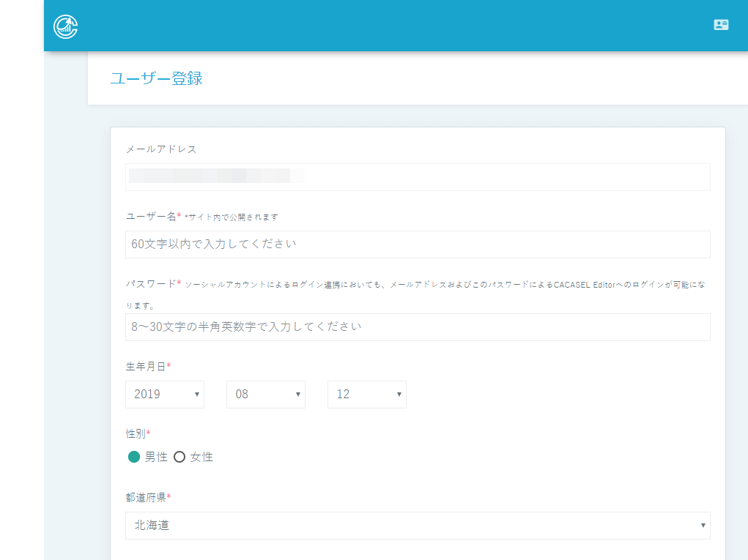Screen dimensions: 748x560
Task: Click the 都道府県 label
Action: click(146, 497)
